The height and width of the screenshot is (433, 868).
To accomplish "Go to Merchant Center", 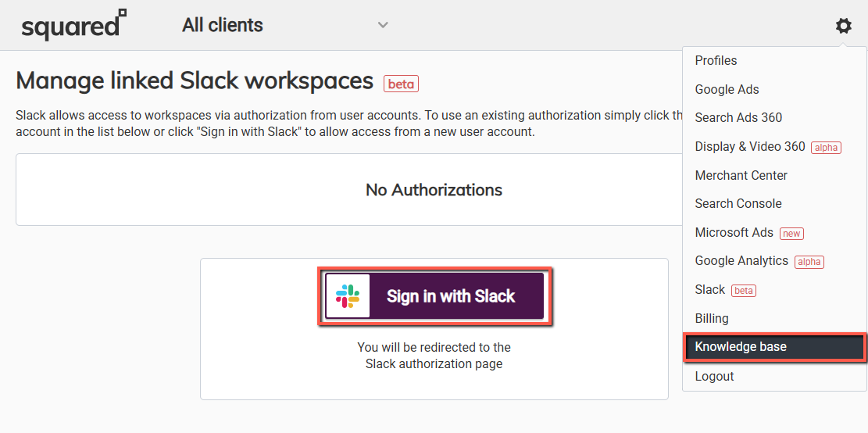I will [741, 175].
